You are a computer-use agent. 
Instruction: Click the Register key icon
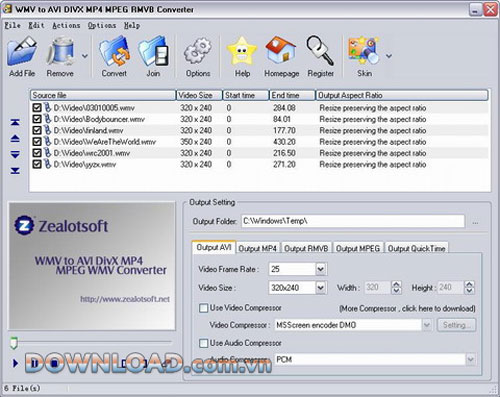pyautogui.click(x=320, y=50)
